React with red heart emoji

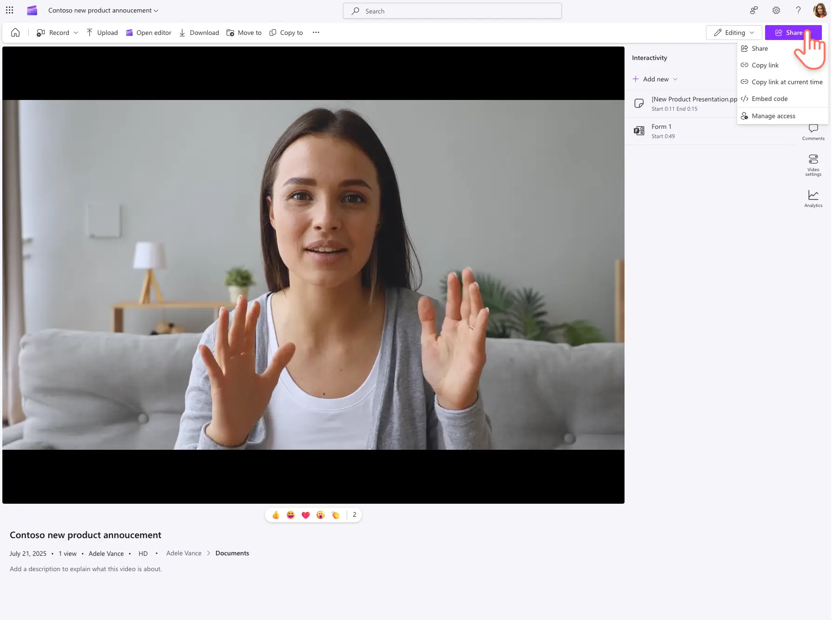(306, 515)
